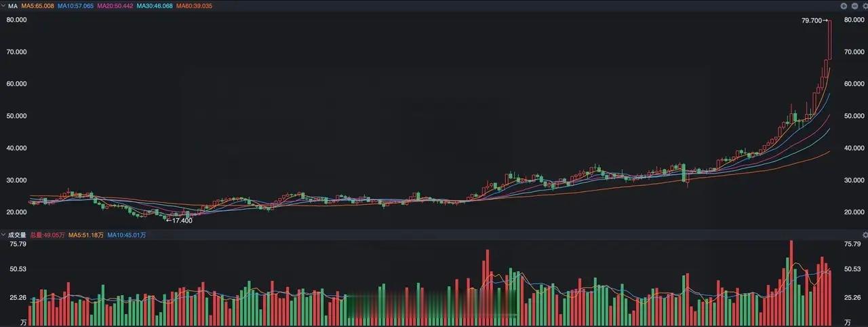Click the MA20:50.442 legend value

tap(115, 5)
